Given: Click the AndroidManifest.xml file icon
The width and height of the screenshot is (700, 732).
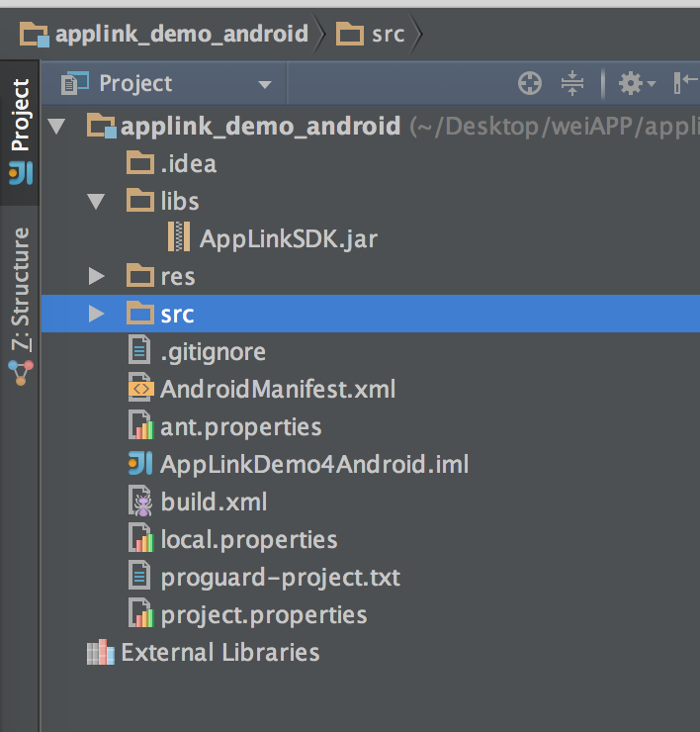Looking at the screenshot, I should [x=141, y=390].
